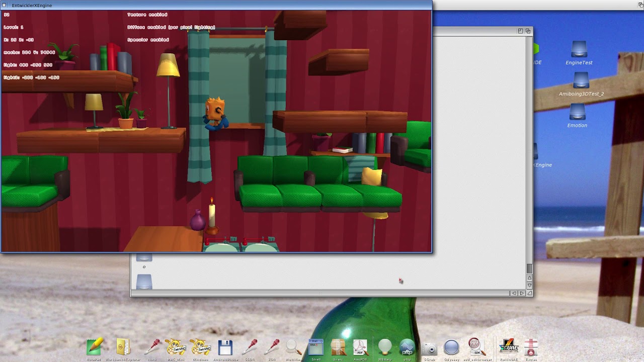
Task: Click 'Diffuse enabled (per pixel lighting)' text
Action: [x=171, y=28]
